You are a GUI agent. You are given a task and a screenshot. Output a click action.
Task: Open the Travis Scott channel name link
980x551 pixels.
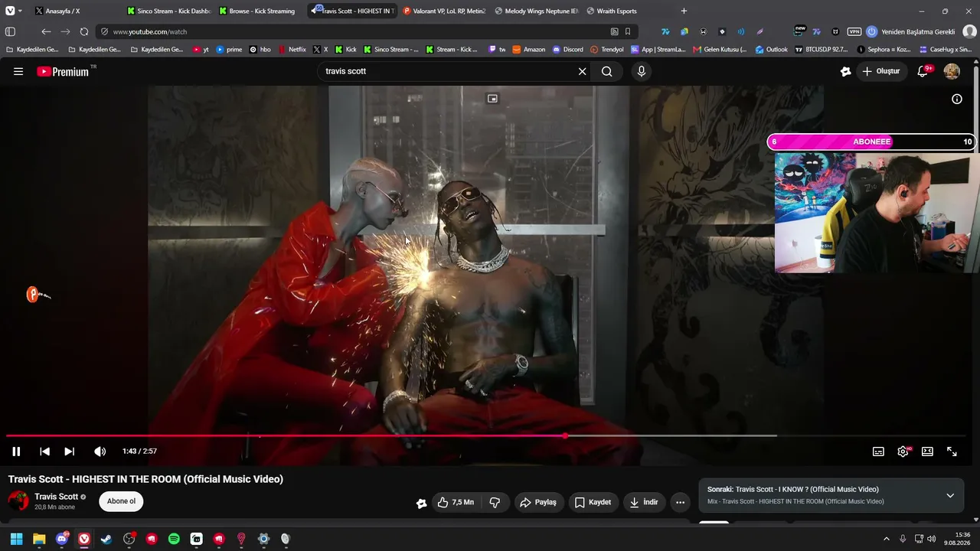pyautogui.click(x=56, y=497)
